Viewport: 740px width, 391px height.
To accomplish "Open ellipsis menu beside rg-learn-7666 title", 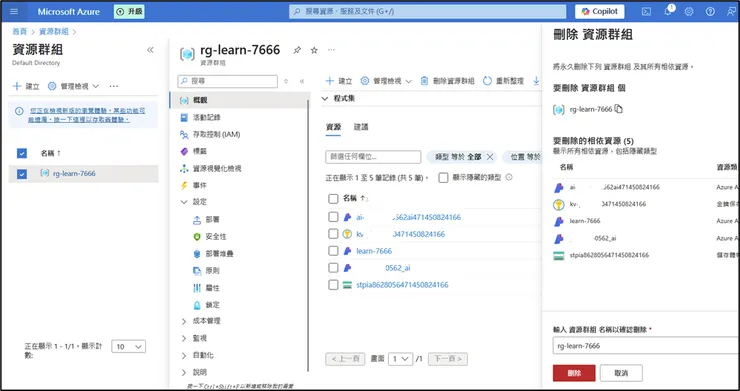I will tap(331, 50).
